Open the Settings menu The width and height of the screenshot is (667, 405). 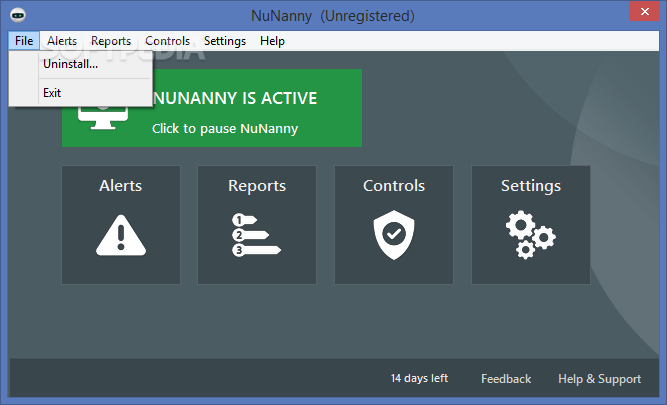[225, 41]
